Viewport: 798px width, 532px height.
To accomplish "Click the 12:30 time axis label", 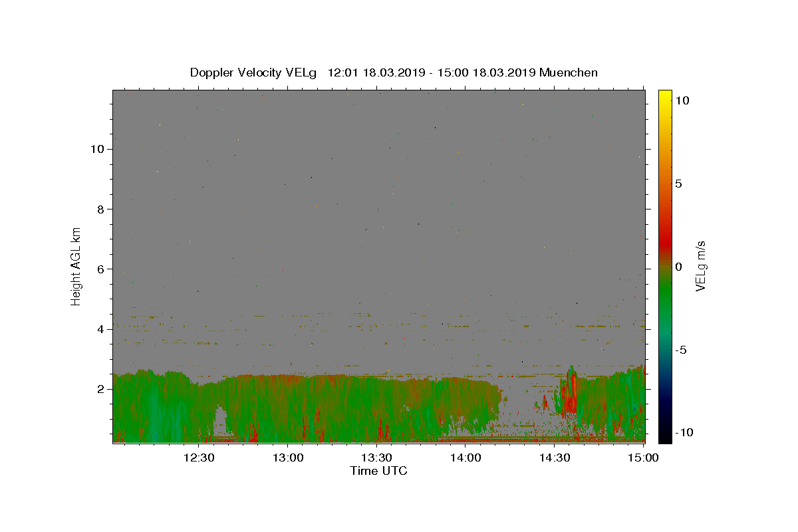I will click(199, 458).
